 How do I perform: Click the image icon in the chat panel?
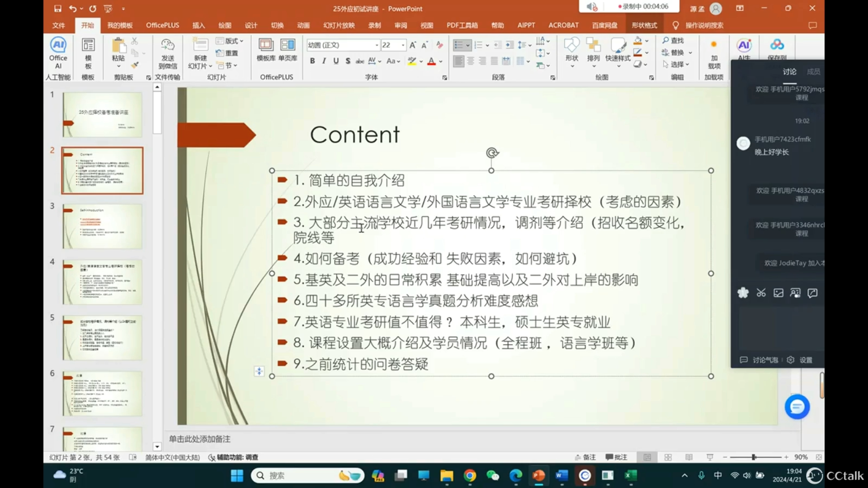click(778, 293)
